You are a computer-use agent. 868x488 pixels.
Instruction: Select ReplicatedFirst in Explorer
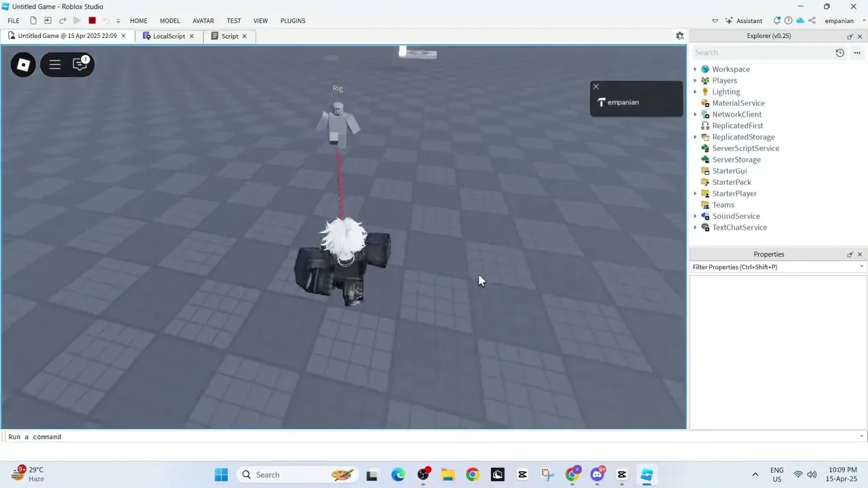(x=737, y=125)
